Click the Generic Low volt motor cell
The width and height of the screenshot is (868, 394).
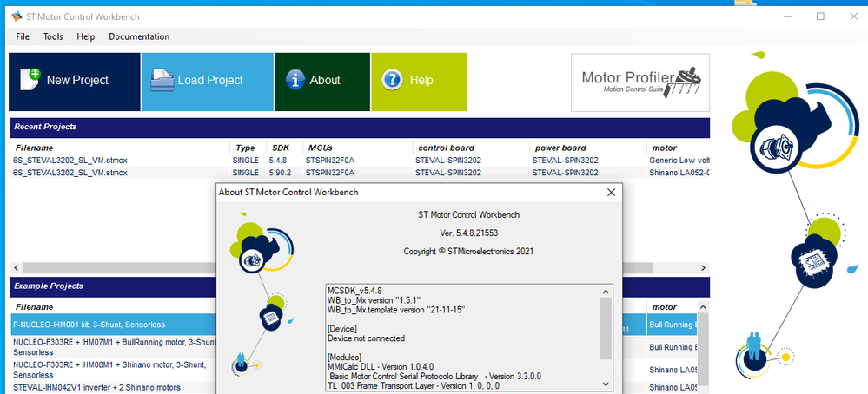tap(679, 161)
